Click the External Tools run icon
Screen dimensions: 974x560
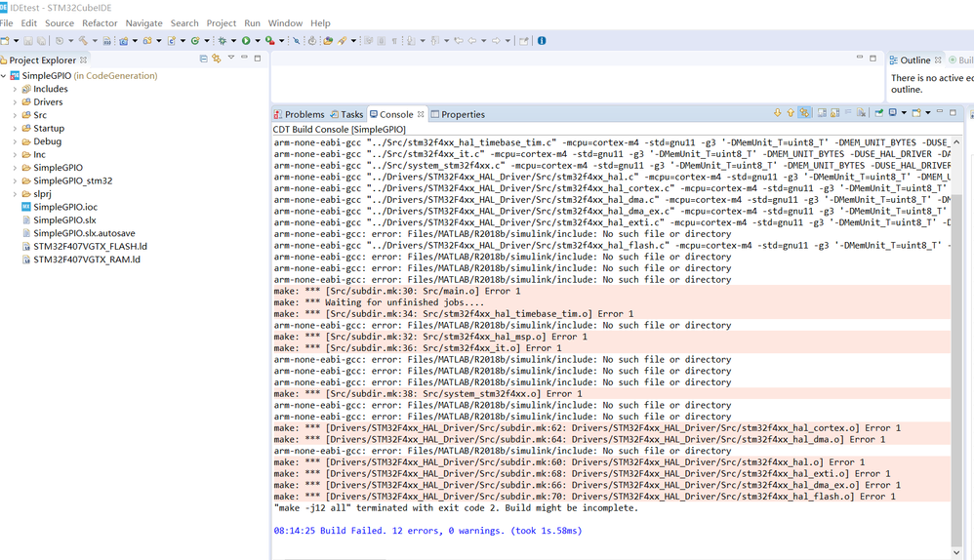[270, 41]
